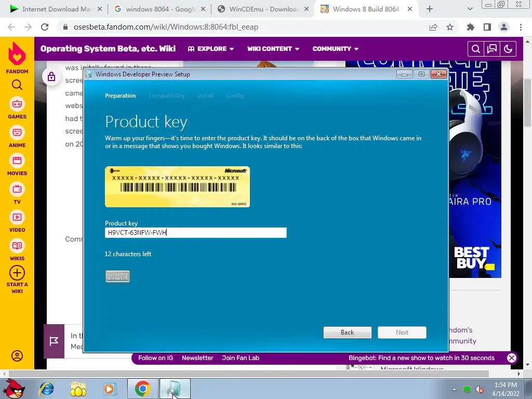Image resolution: width=532 pixels, height=399 pixels.
Task: Open the Movies section icon
Action: (x=17, y=161)
